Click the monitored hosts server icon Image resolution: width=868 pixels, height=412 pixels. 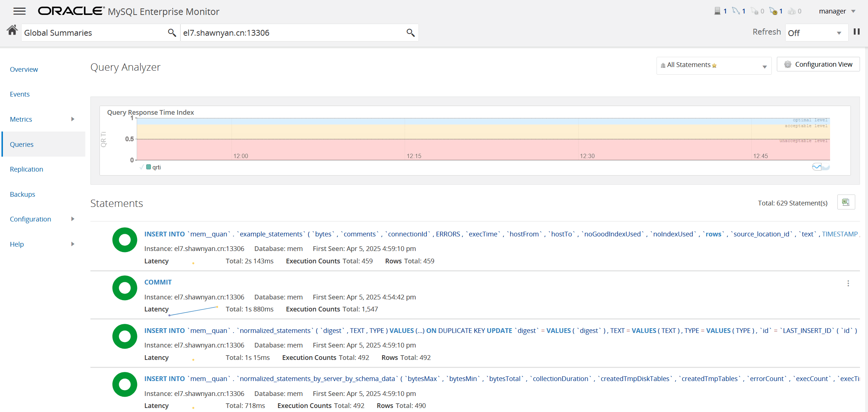click(x=717, y=11)
